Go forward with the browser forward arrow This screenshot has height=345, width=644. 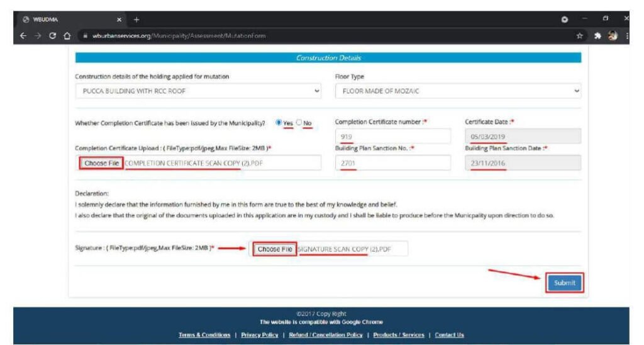pos(38,36)
